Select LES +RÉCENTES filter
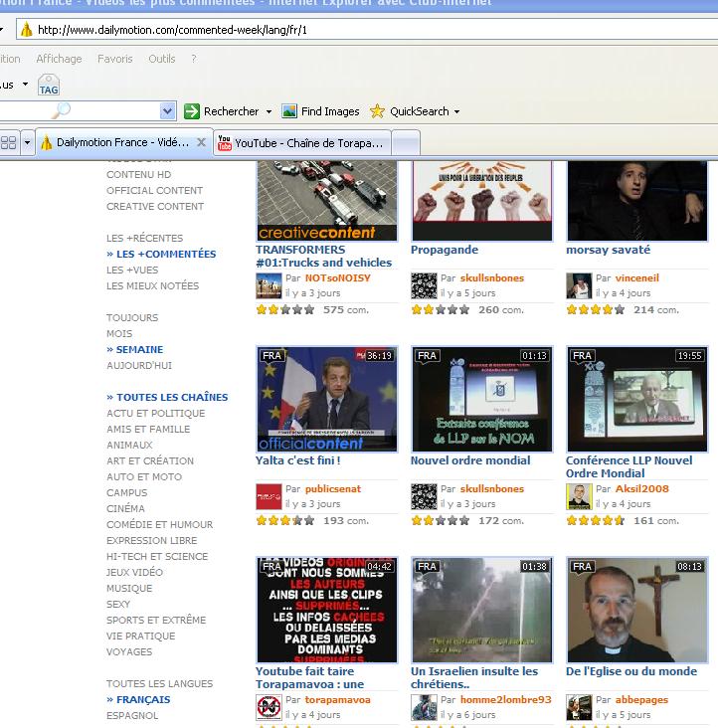 coord(145,238)
